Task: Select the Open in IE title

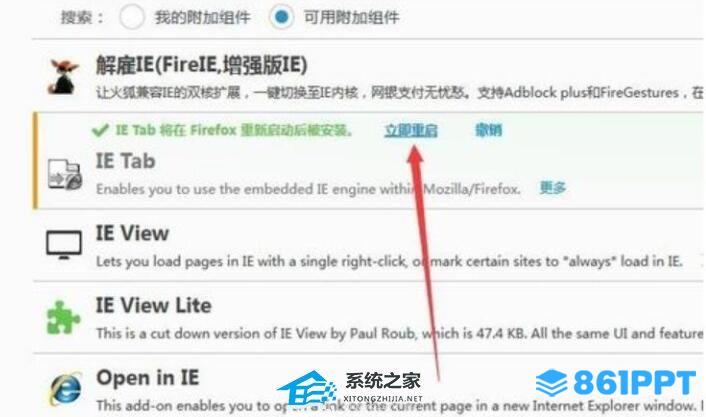Action: pyautogui.click(x=148, y=377)
